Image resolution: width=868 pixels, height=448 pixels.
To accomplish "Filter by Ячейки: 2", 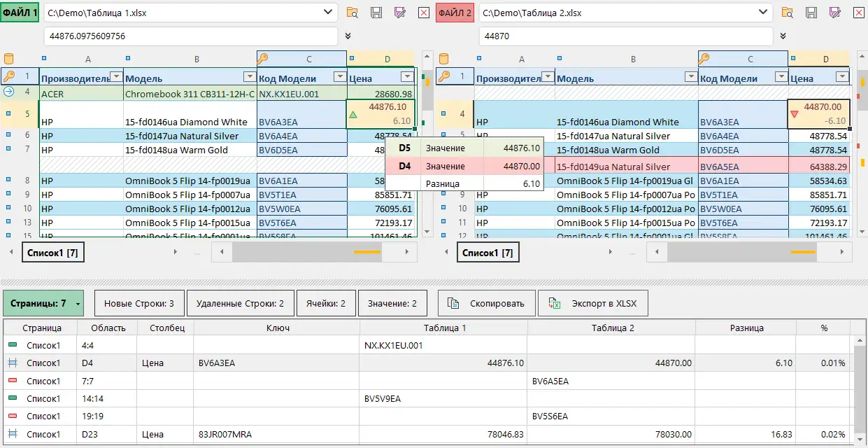I will click(326, 303).
